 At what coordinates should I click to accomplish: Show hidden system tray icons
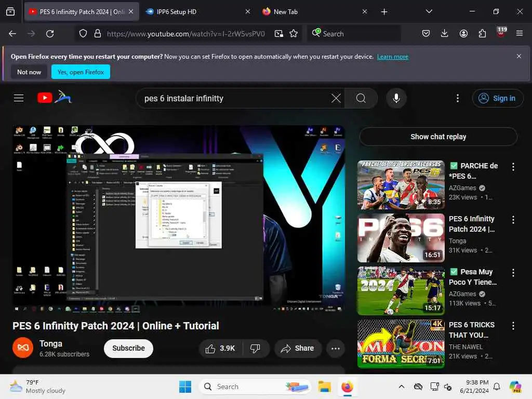[402, 387]
